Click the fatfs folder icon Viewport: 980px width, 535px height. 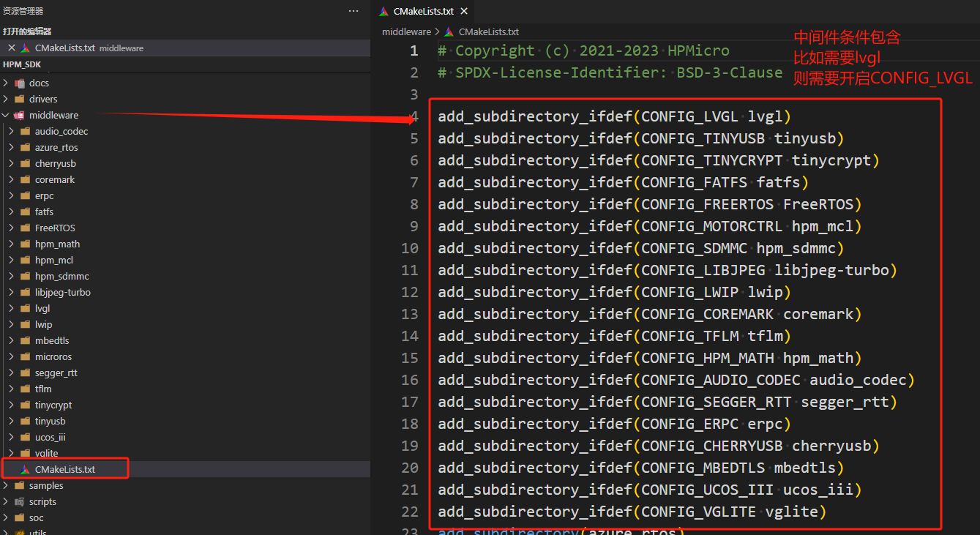click(x=26, y=212)
